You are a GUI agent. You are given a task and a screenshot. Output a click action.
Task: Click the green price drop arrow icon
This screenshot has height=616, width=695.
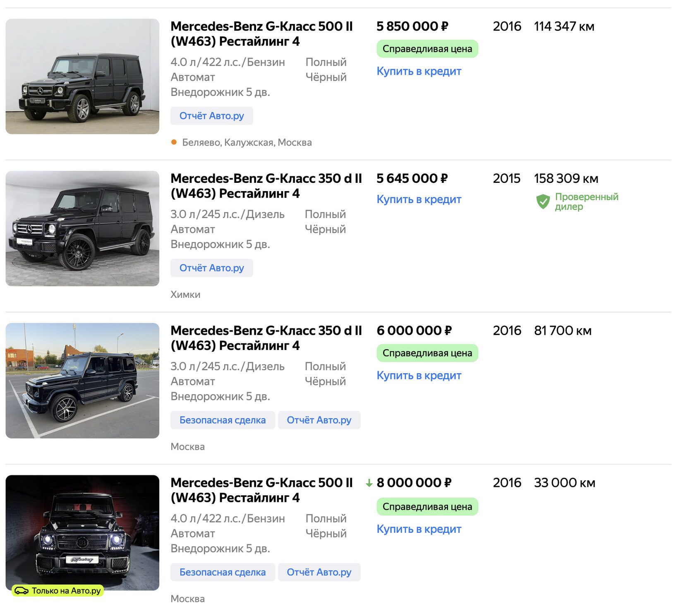pyautogui.click(x=369, y=483)
